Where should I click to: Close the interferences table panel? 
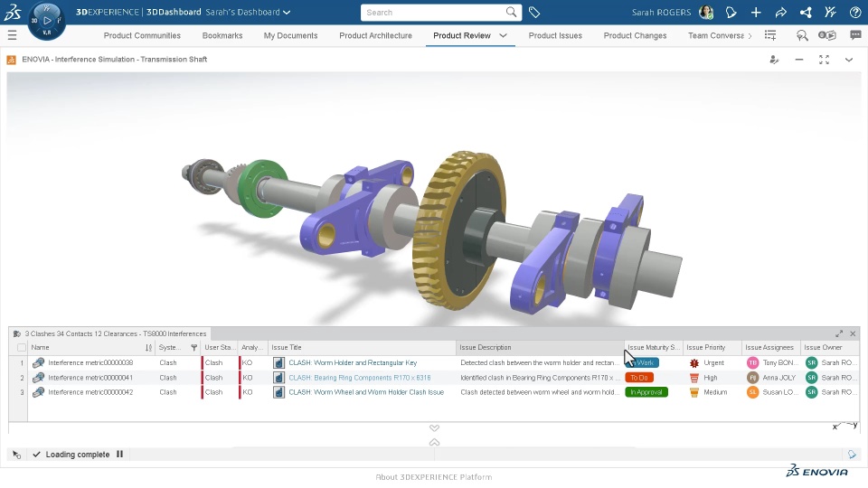coord(853,333)
